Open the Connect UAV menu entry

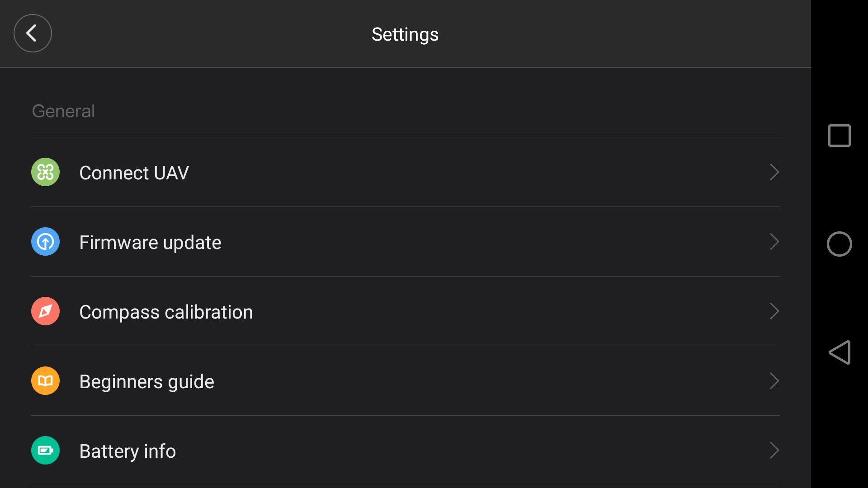pyautogui.click(x=134, y=173)
